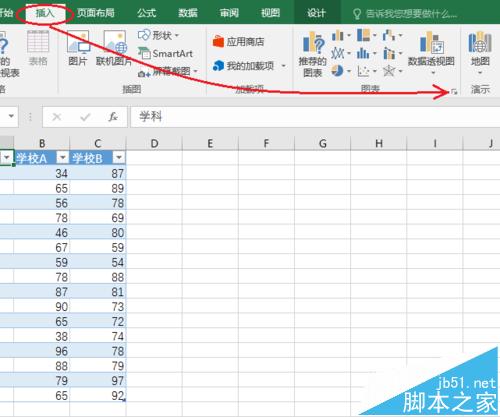Select the cell with value 92
500x417 pixels.
pyautogui.click(x=98, y=395)
